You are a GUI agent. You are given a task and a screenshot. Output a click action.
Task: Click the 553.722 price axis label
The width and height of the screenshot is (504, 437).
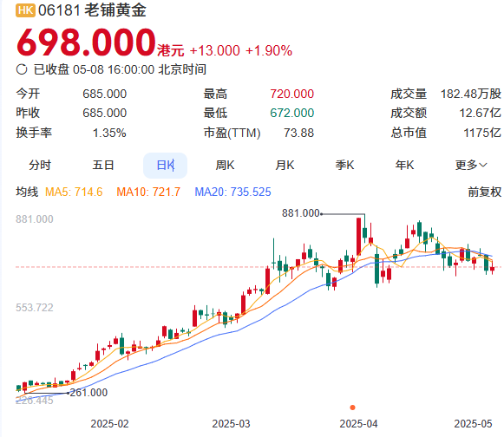(35, 308)
